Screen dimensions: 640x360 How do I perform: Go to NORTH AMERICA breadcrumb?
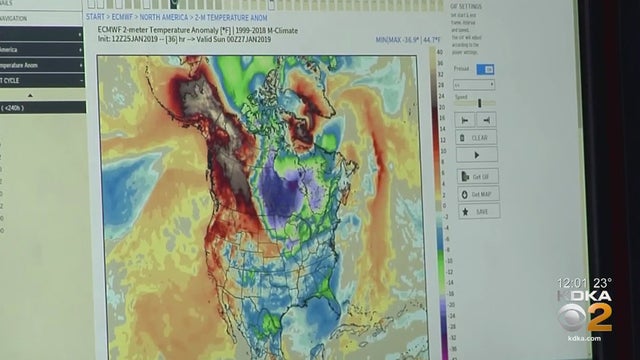pyautogui.click(x=164, y=18)
